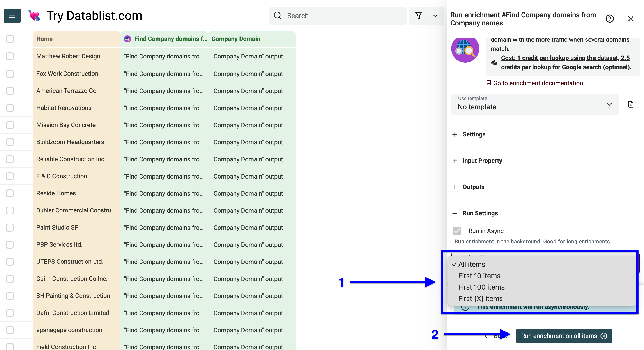The image size is (644, 350).
Task: Click the Find Company domains column icon
Action: [127, 39]
